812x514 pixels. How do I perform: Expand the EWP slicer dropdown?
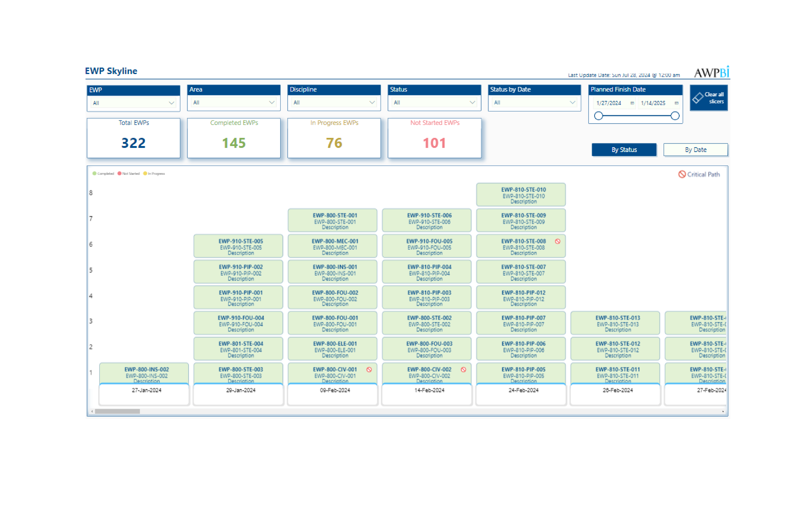coord(171,103)
